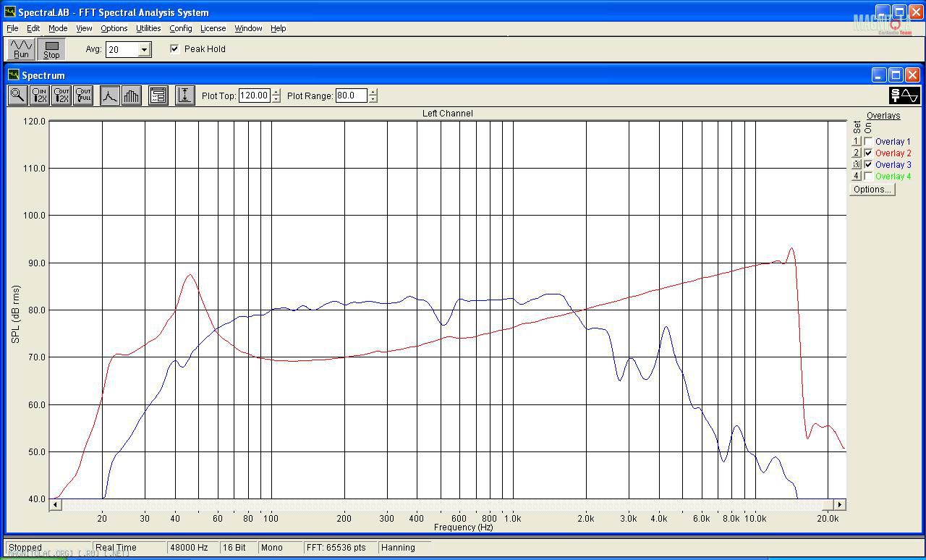The image size is (926, 560).
Task: Click the Overlay 4 green label
Action: (x=893, y=177)
